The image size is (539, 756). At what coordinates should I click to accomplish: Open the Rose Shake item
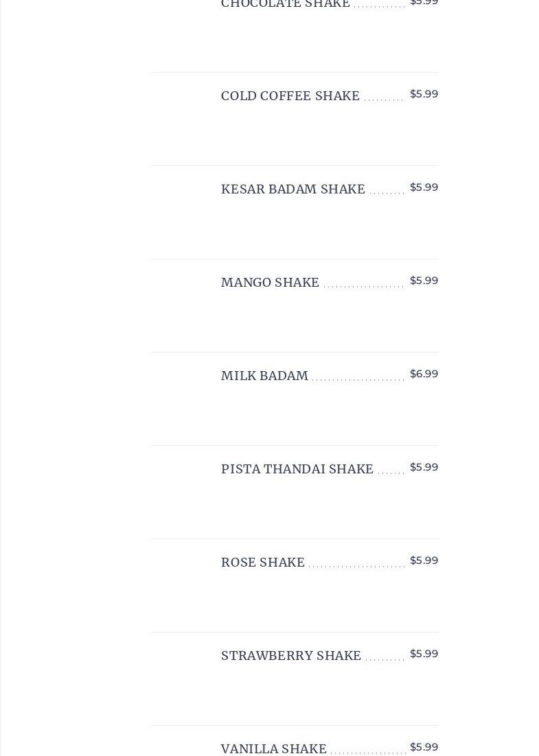pos(262,562)
